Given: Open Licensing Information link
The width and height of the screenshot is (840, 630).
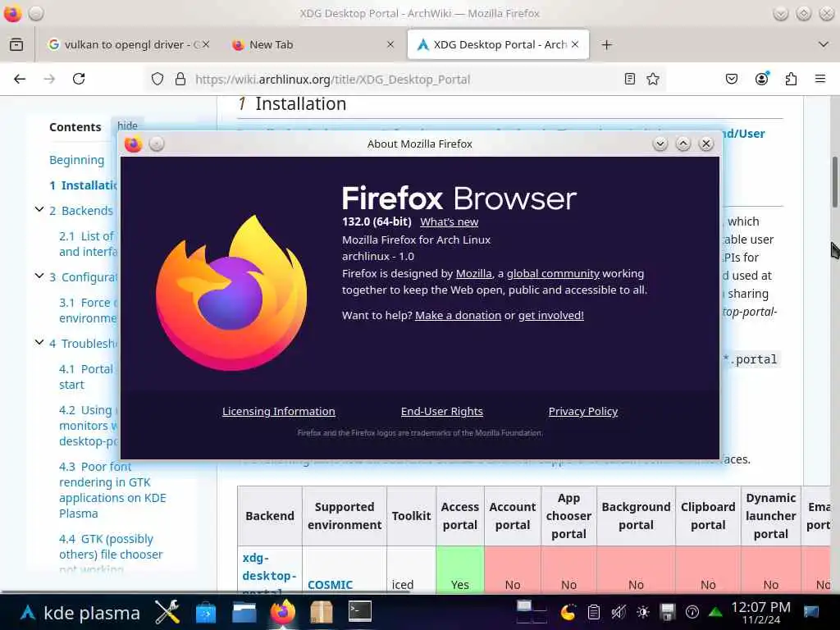Looking at the screenshot, I should tap(279, 412).
